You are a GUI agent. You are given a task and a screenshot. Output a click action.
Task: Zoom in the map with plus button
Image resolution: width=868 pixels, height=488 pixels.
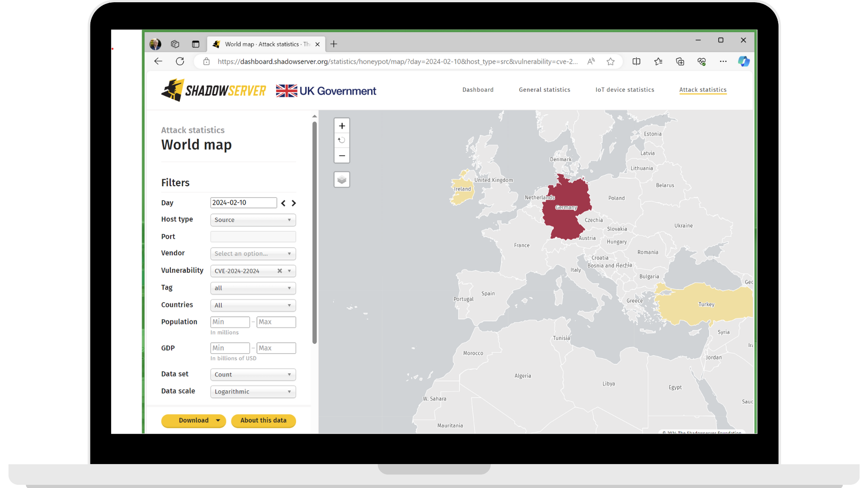tap(342, 126)
